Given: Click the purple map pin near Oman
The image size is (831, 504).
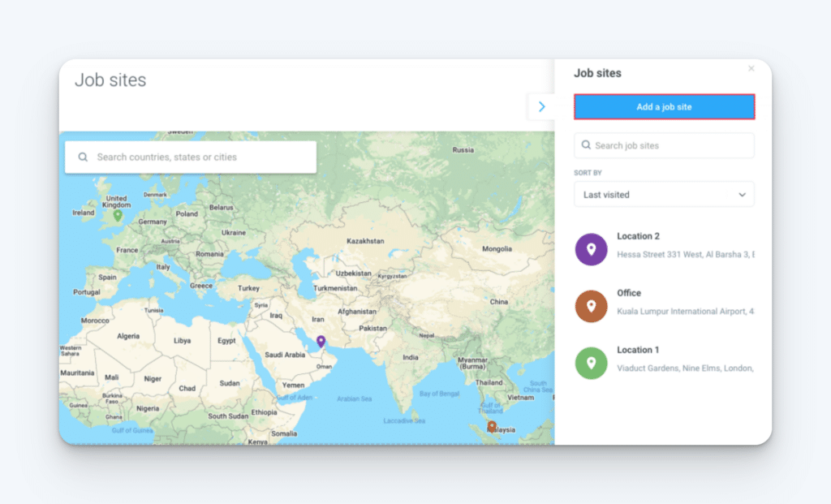Looking at the screenshot, I should tap(321, 342).
